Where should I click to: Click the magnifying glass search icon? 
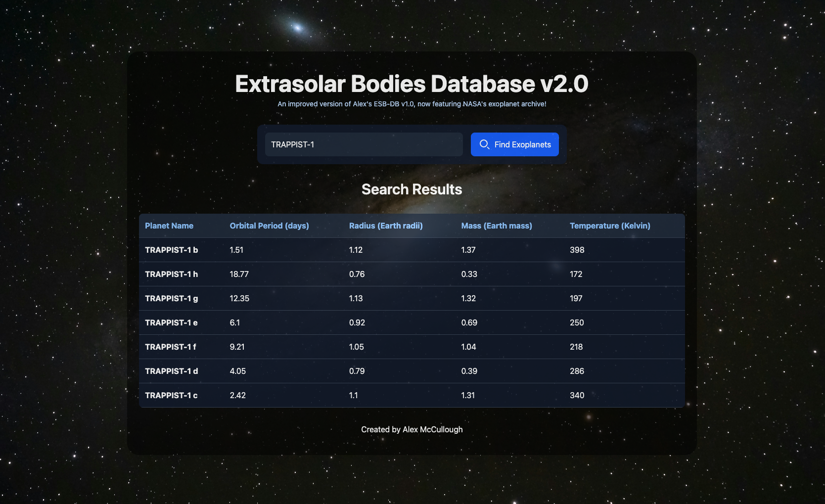click(485, 144)
